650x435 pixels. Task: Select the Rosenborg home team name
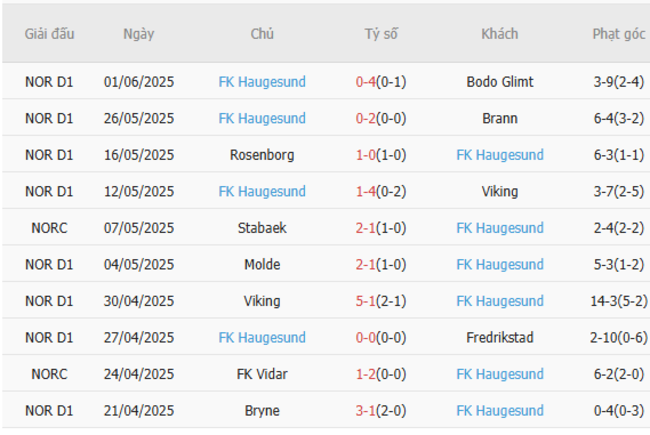click(262, 155)
